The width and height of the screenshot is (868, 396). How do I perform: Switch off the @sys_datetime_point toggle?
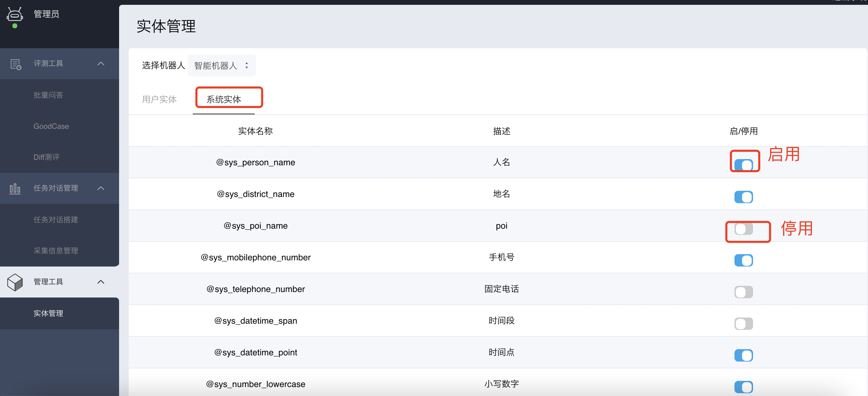743,355
